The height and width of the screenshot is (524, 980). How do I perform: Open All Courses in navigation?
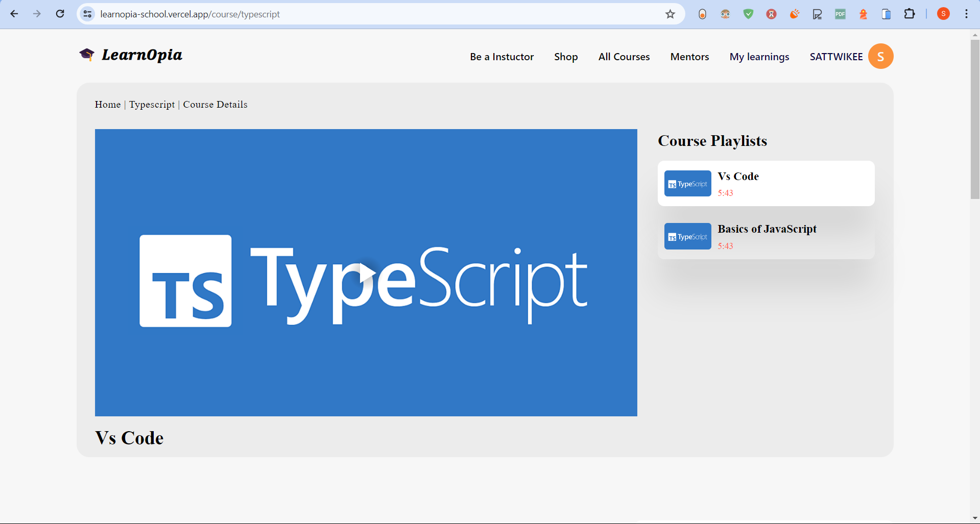(x=624, y=57)
